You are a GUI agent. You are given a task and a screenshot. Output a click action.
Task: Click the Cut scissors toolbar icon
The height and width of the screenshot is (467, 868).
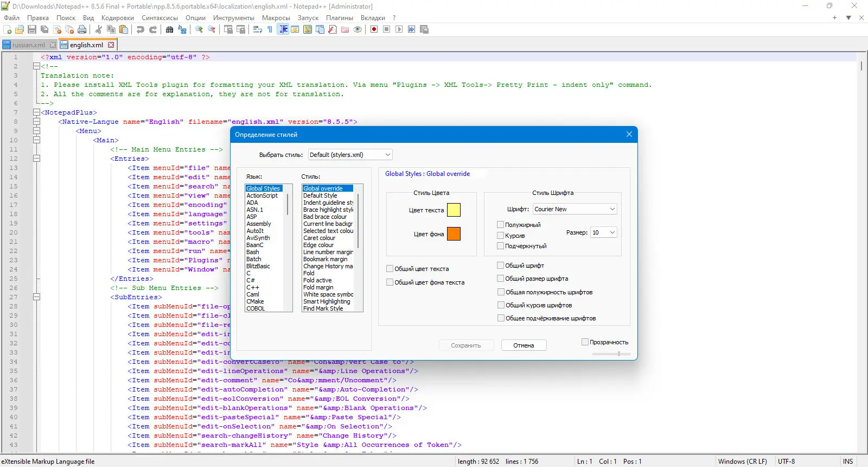click(x=99, y=29)
